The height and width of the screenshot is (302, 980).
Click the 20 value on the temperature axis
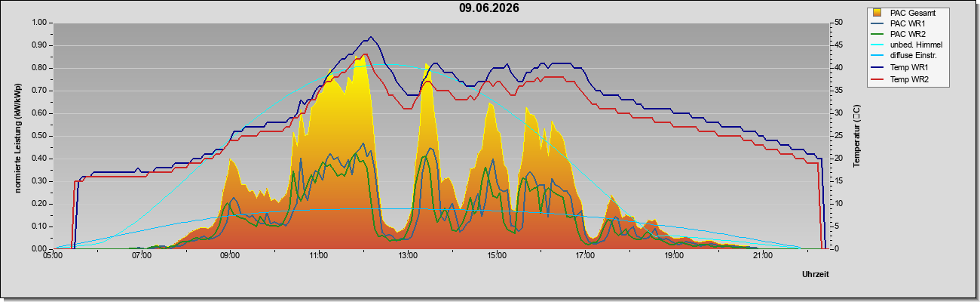838,159
